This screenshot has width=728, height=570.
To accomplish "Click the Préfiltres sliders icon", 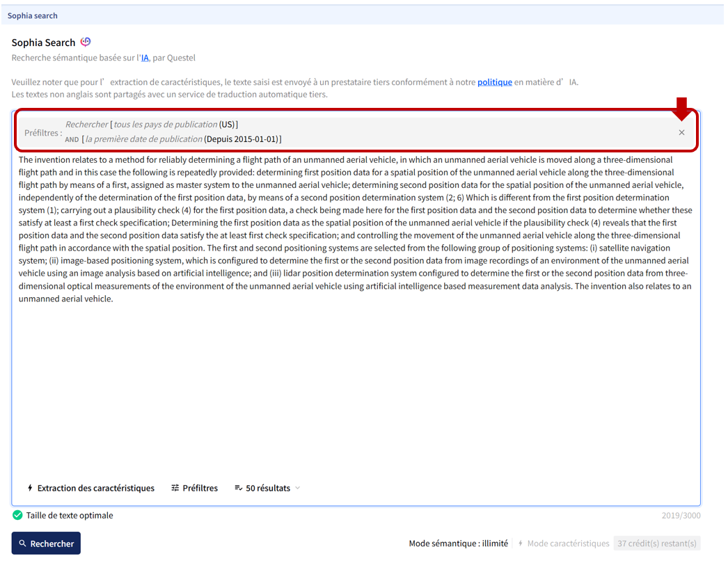I will coord(175,488).
